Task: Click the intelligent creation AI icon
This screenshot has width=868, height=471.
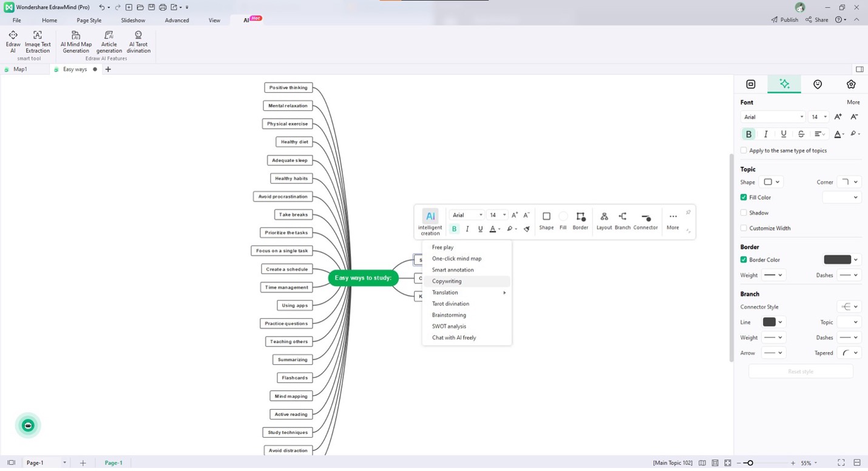Action: [x=430, y=222]
